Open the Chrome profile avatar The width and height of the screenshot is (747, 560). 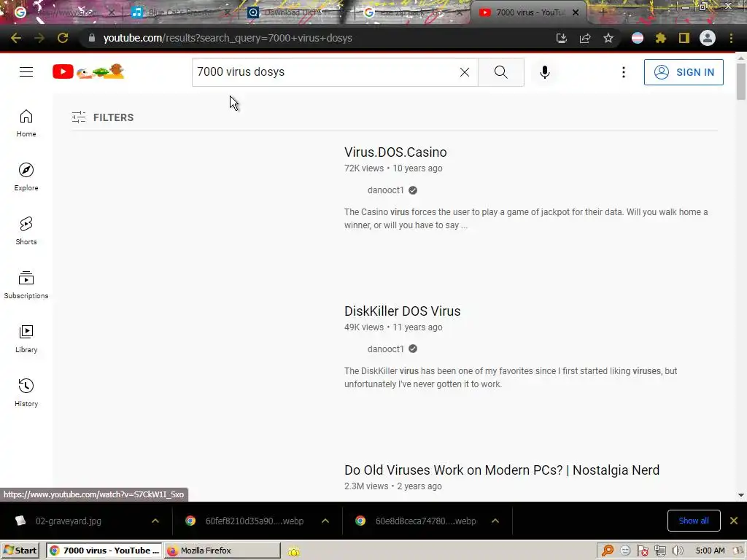[x=708, y=38]
